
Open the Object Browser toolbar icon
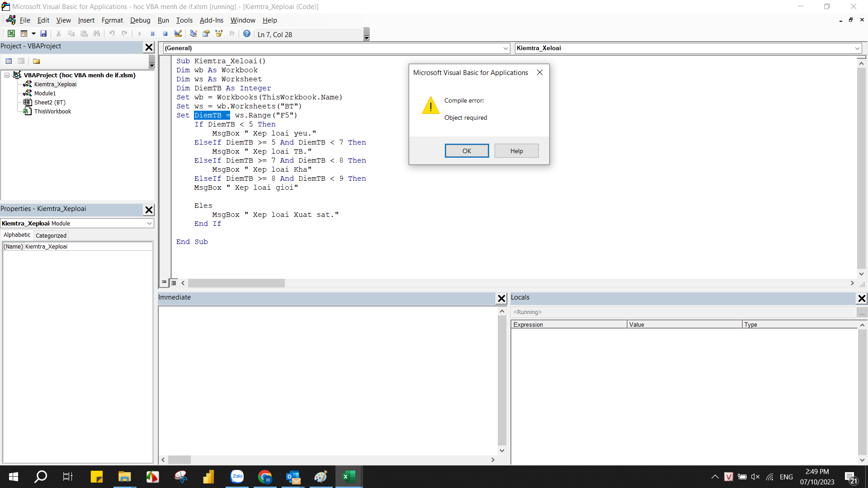pos(219,34)
